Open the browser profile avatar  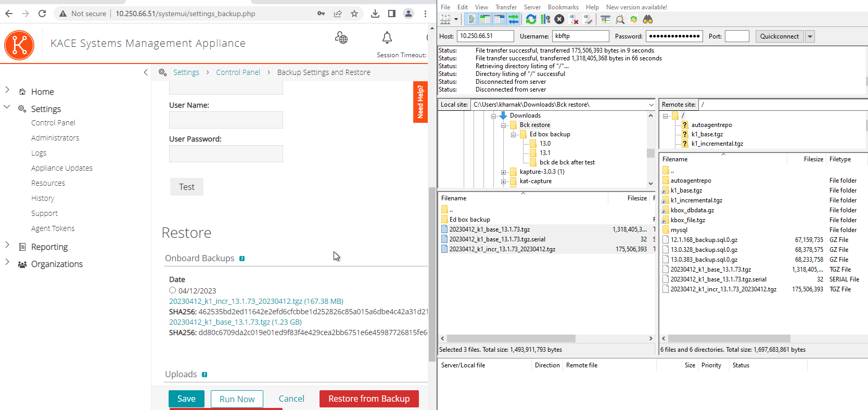[x=409, y=14]
